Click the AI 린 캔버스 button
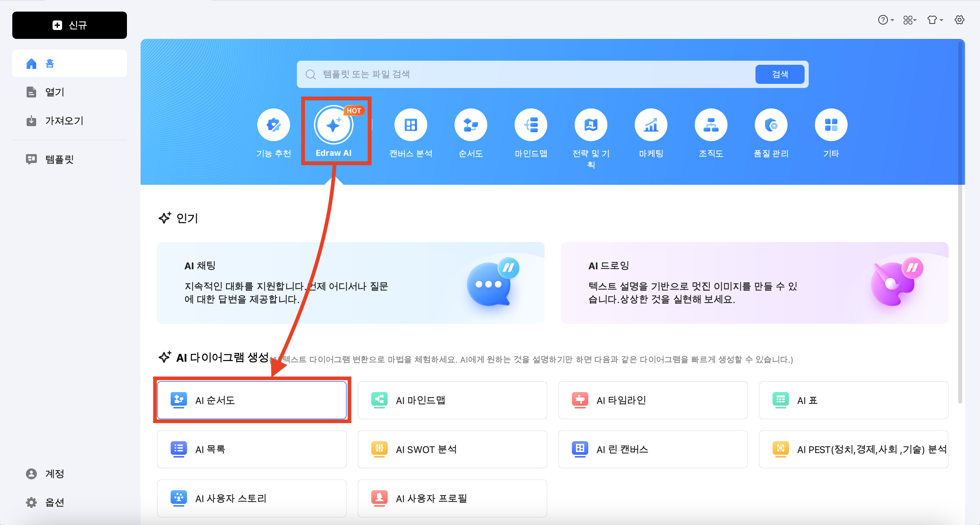 (x=653, y=449)
